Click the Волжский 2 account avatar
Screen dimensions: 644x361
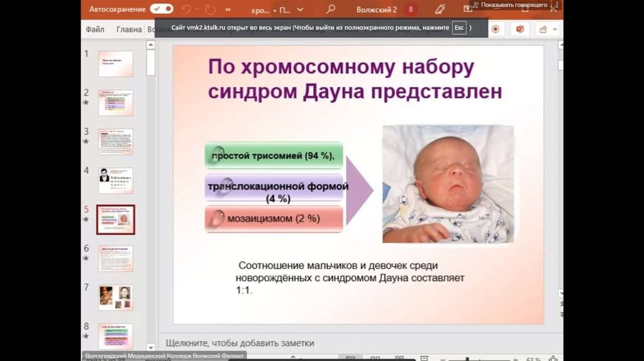[410, 9]
